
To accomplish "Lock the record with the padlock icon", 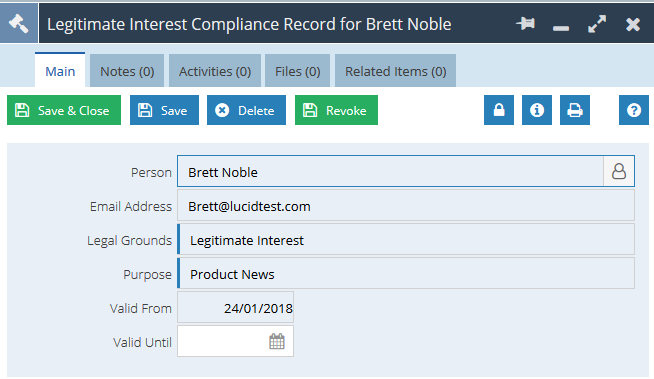I will [499, 110].
